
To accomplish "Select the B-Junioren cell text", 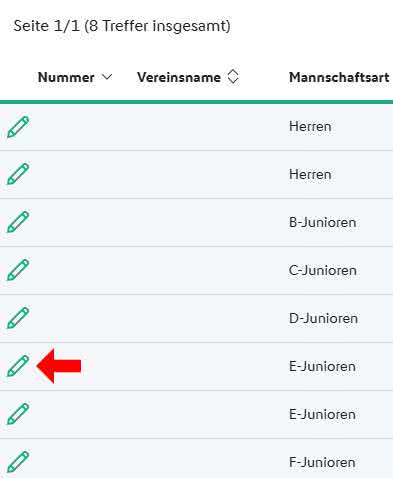I will click(x=323, y=222).
